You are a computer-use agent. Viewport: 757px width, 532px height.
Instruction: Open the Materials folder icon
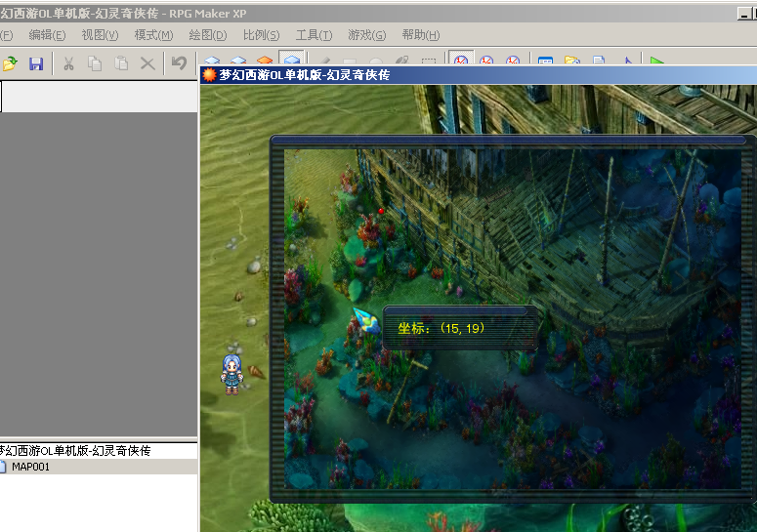coord(571,61)
